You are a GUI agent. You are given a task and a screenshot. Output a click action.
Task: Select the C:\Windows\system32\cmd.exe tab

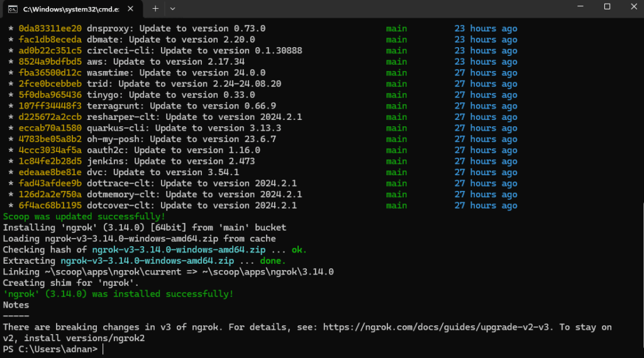point(73,9)
